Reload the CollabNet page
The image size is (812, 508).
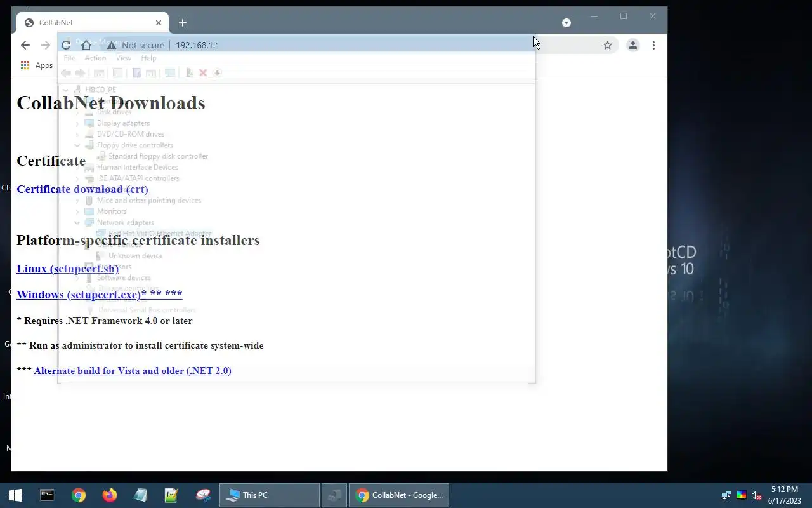[66, 45]
